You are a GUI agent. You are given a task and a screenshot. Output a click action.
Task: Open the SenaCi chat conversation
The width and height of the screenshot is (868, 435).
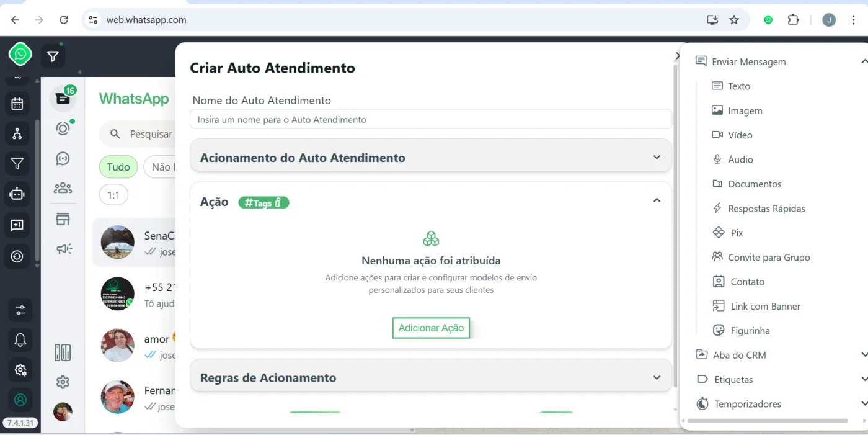pos(135,243)
